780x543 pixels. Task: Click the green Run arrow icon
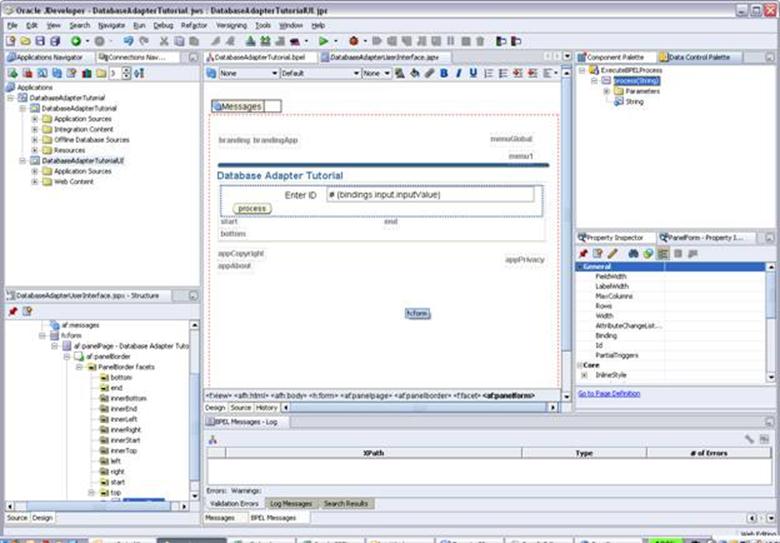click(x=323, y=41)
